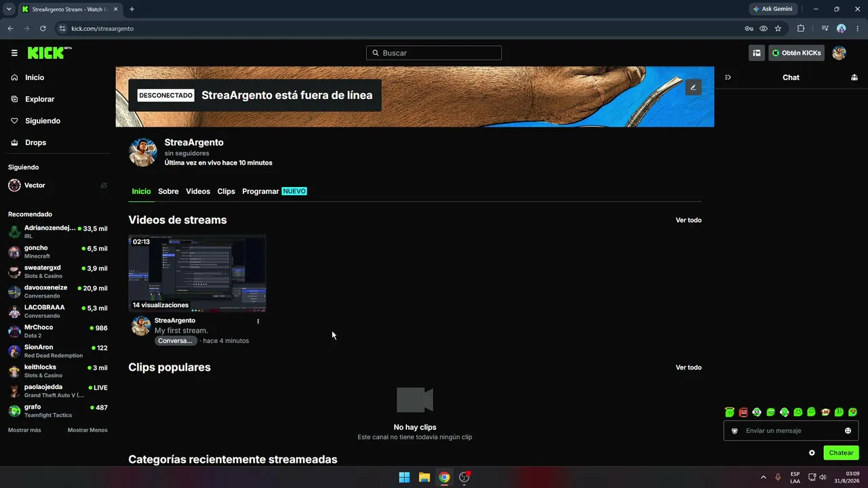Image resolution: width=868 pixels, height=488 pixels.
Task: Click Ver todo for Videos de streams
Action: point(688,220)
